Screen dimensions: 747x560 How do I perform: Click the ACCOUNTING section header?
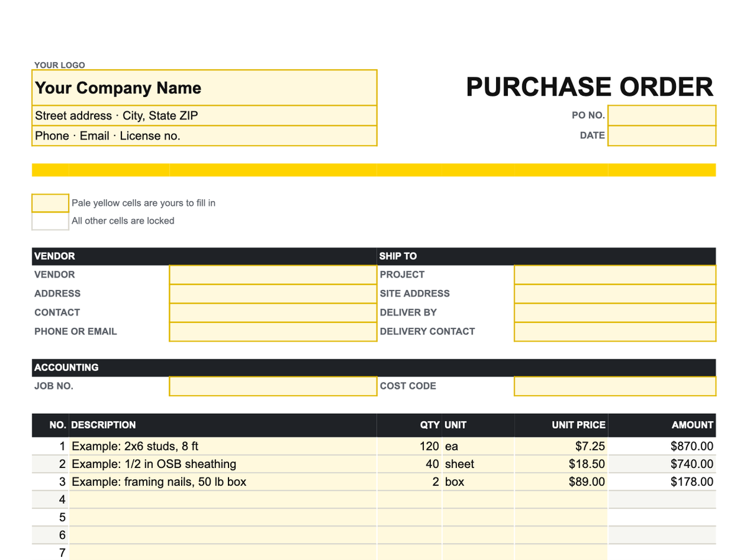click(374, 368)
